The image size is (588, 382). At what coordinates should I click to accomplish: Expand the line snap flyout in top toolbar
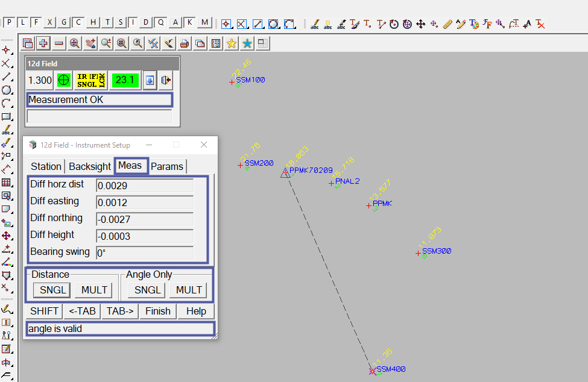point(258,24)
